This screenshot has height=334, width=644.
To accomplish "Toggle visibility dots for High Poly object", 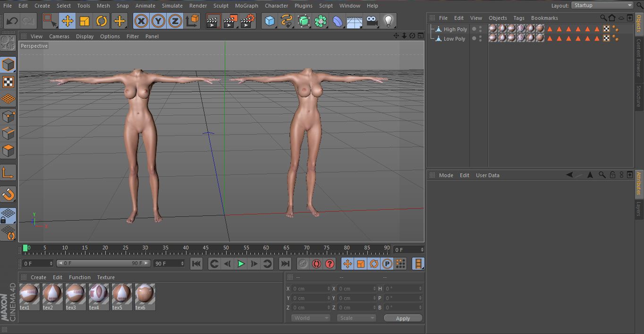I will tap(480, 29).
